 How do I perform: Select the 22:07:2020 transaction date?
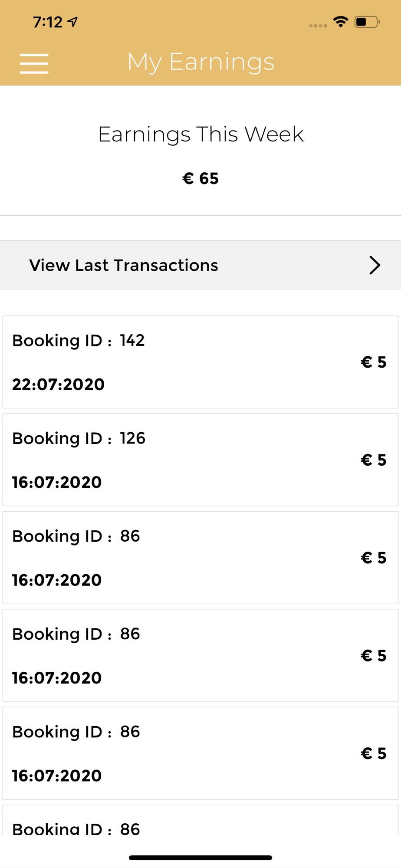(x=58, y=385)
